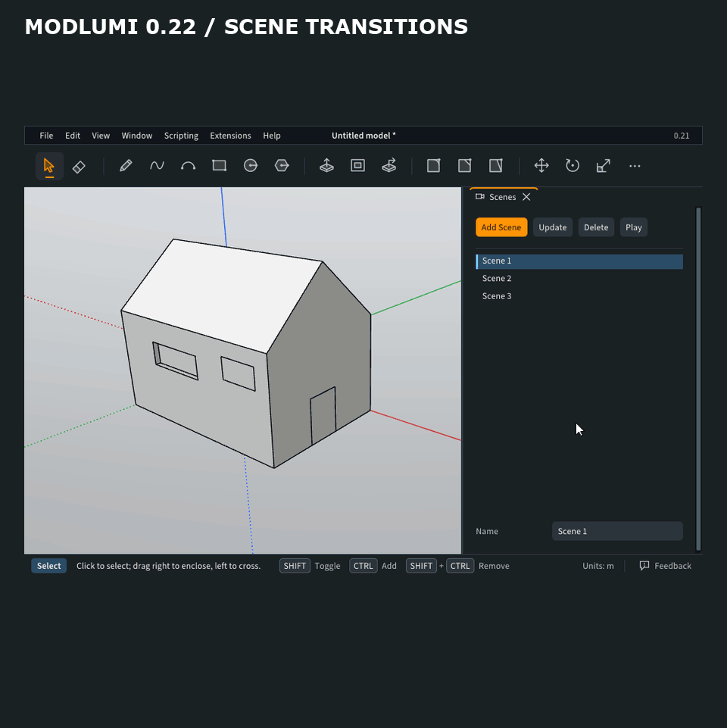Select Scene 1 in the list
The width and height of the screenshot is (727, 728).
tap(579, 261)
